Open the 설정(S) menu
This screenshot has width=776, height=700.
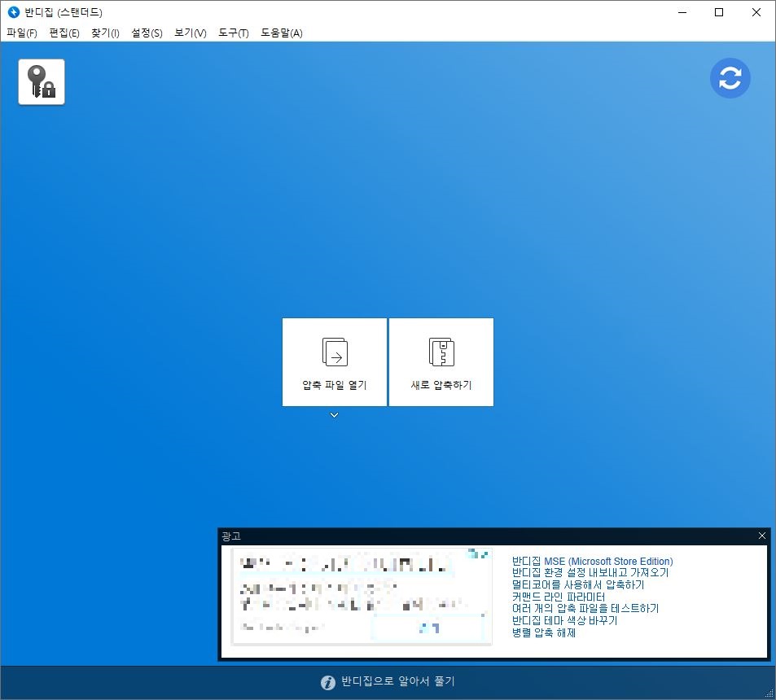click(x=147, y=33)
